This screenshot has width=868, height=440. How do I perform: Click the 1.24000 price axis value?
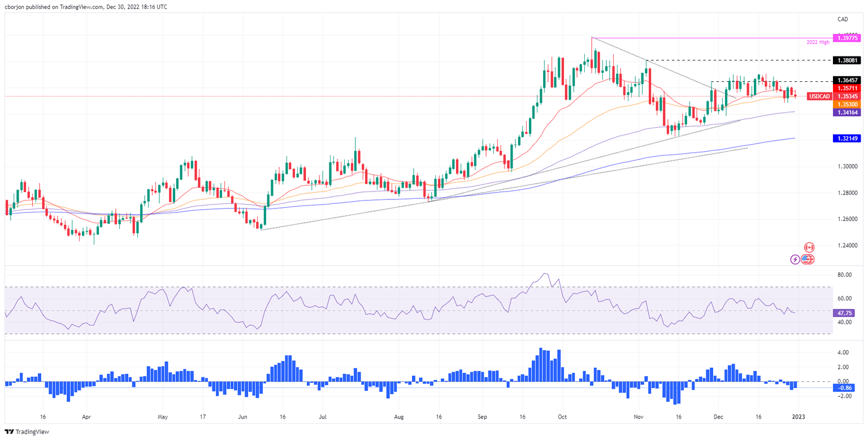(x=848, y=245)
